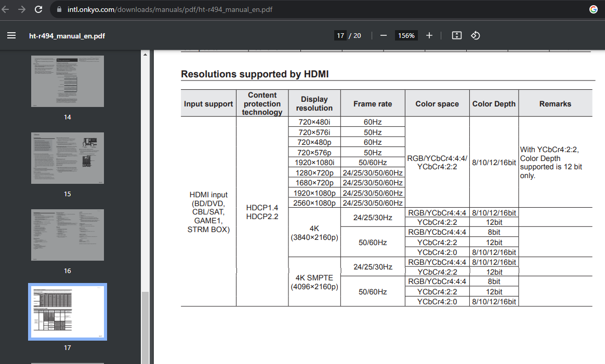Click the zoom in plus button
The image size is (605, 364).
[429, 35]
